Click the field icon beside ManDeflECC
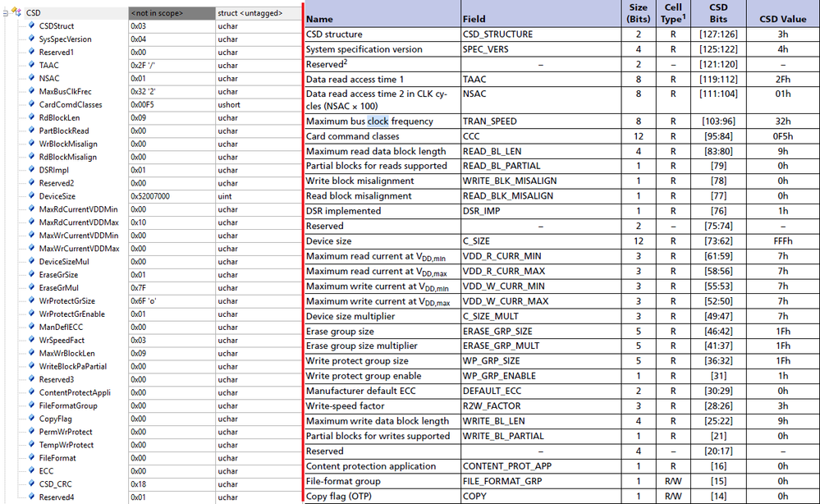Viewport: 820px width, 504px height. [x=31, y=326]
